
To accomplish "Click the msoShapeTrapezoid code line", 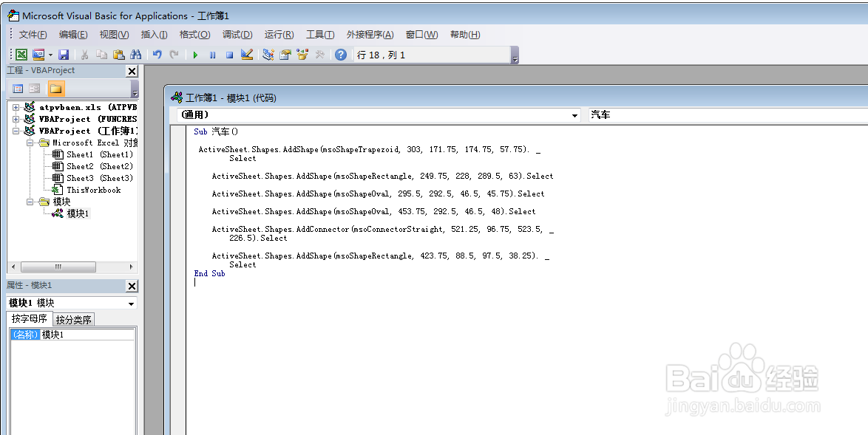I will click(x=370, y=149).
